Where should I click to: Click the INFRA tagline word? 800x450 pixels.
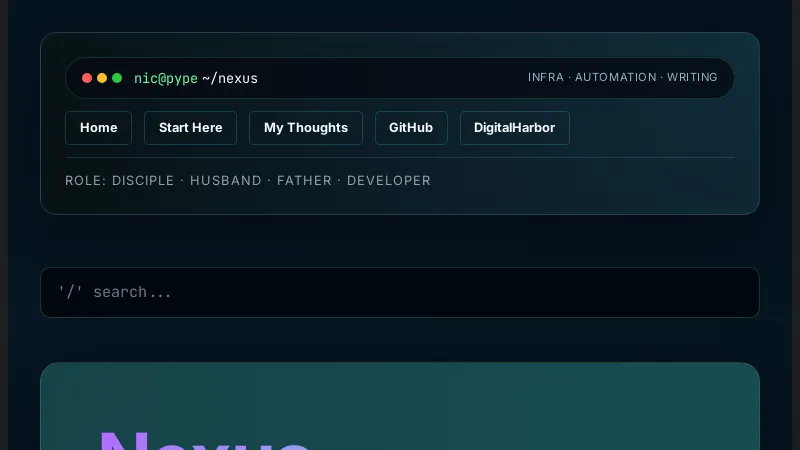point(545,77)
